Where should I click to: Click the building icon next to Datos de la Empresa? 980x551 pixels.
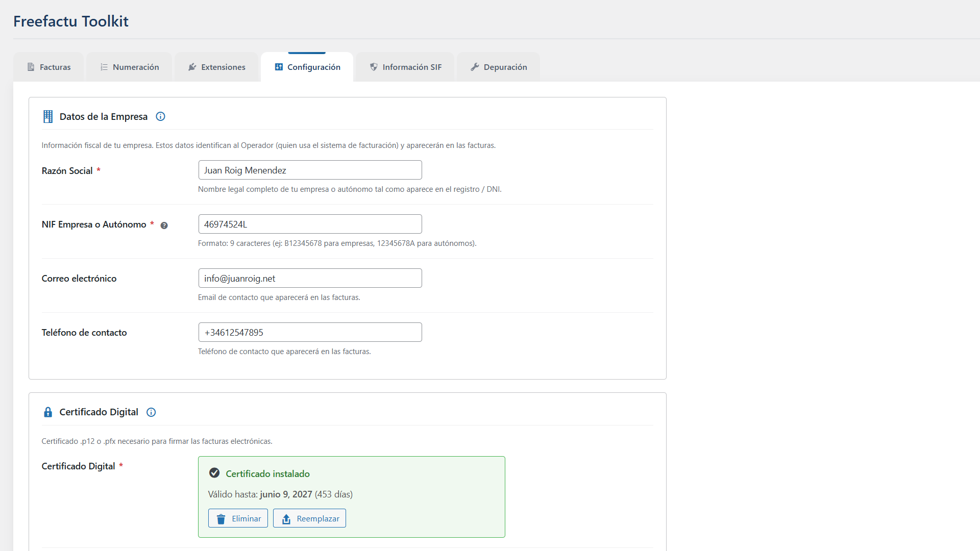pyautogui.click(x=47, y=116)
